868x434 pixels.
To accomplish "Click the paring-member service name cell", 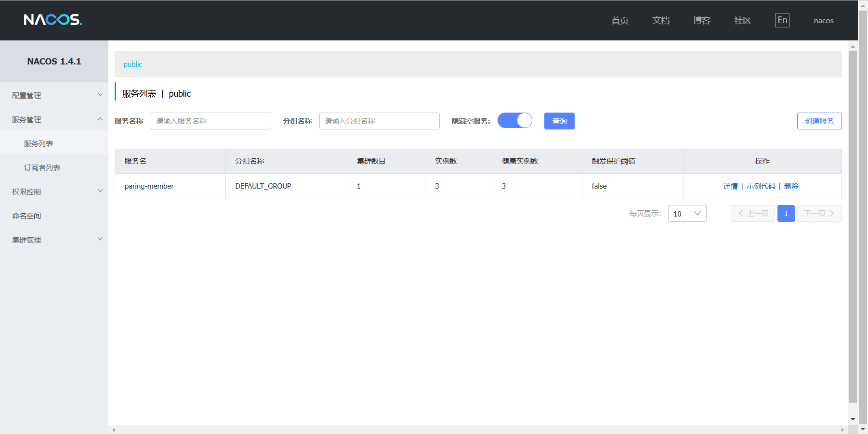I will [170, 186].
